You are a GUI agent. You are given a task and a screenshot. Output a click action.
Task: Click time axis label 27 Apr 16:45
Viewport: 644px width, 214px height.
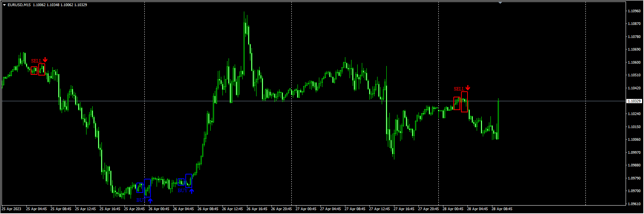(404, 209)
